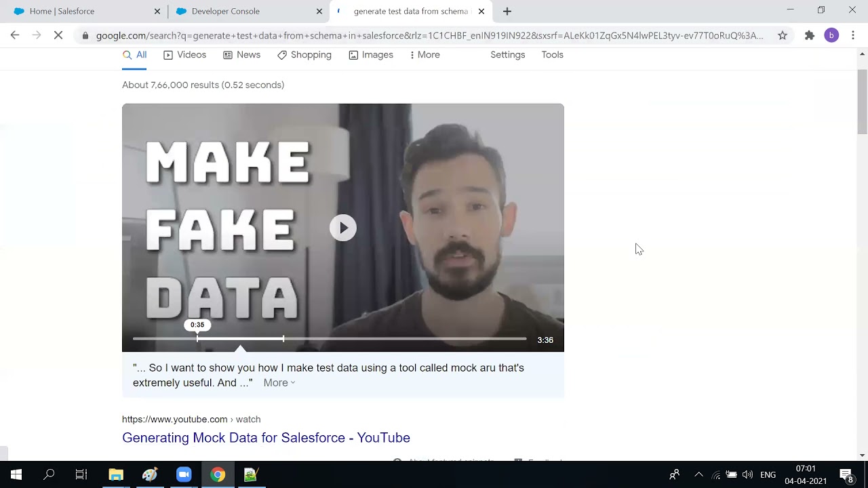This screenshot has width=868, height=488.
Task: Open search Tools
Action: pyautogui.click(x=553, y=55)
